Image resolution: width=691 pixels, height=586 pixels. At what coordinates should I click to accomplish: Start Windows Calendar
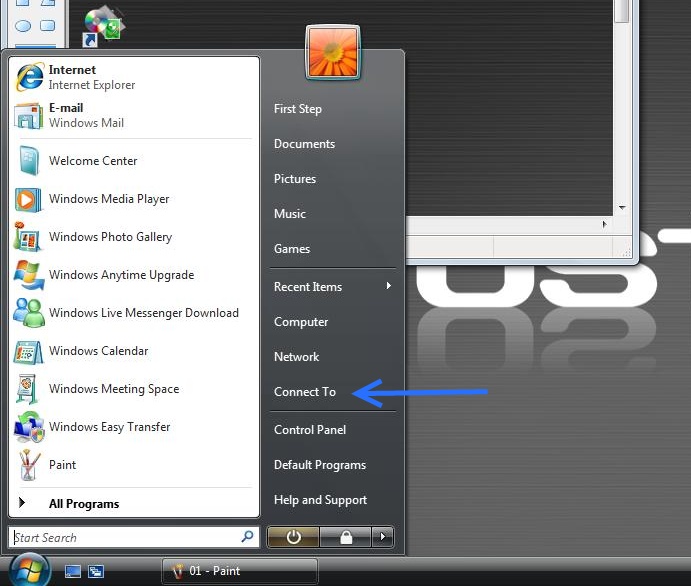98,351
